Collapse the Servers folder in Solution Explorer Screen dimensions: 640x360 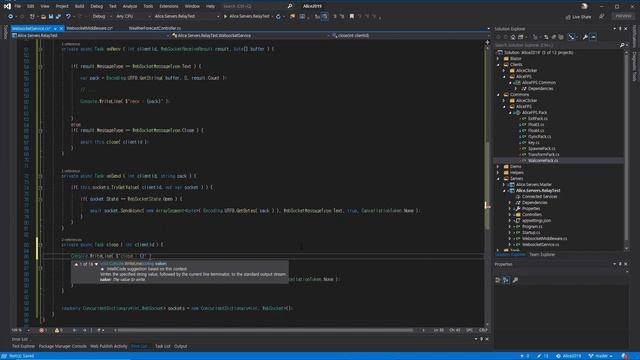click(x=498, y=178)
